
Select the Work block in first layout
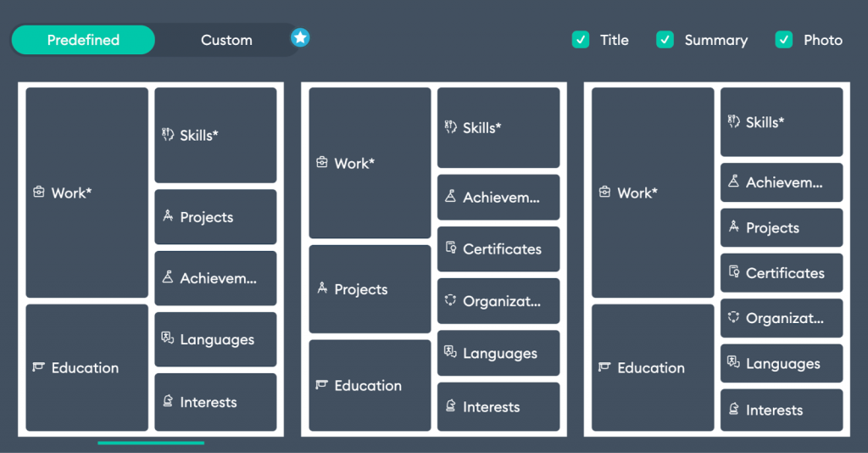tap(86, 193)
